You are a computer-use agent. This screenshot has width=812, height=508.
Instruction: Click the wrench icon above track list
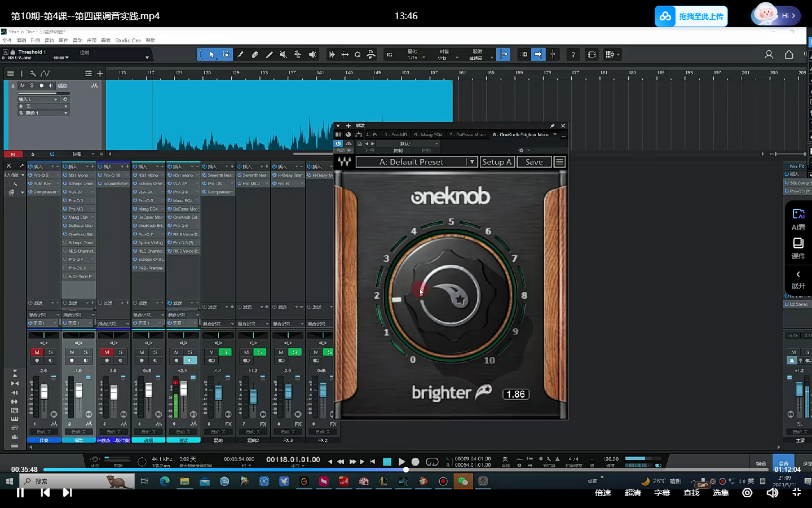point(33,73)
